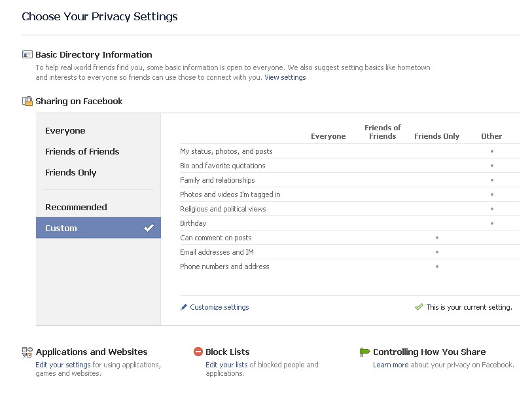Open the View settings link

point(285,77)
